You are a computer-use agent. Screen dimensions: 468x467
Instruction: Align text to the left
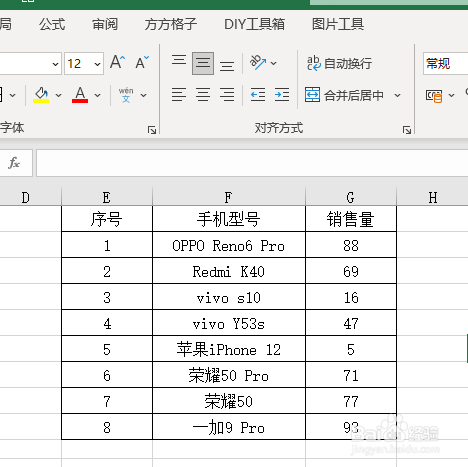(x=179, y=95)
